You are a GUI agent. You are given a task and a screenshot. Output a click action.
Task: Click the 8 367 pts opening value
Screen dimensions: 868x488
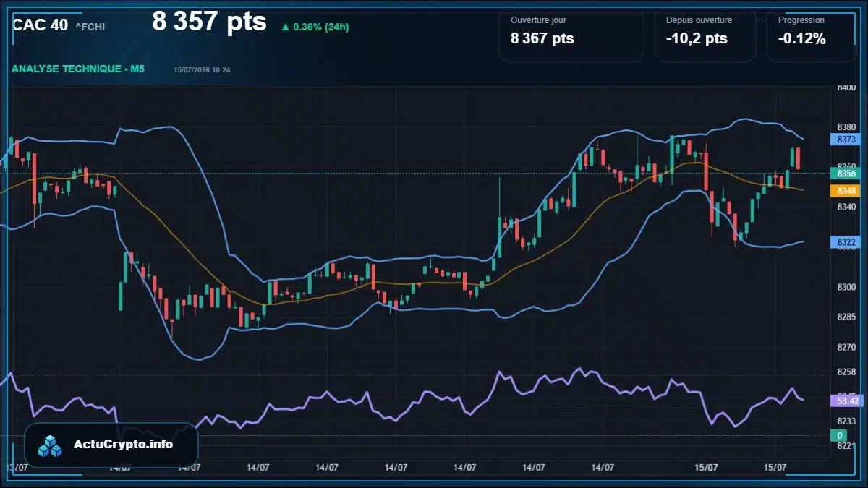[x=542, y=39]
